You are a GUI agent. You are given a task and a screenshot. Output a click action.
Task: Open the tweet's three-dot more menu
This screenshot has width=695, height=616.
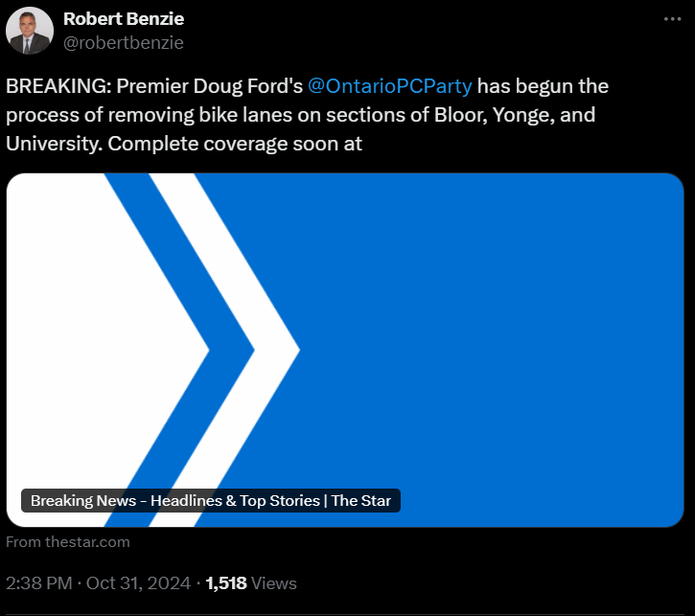[x=673, y=19]
